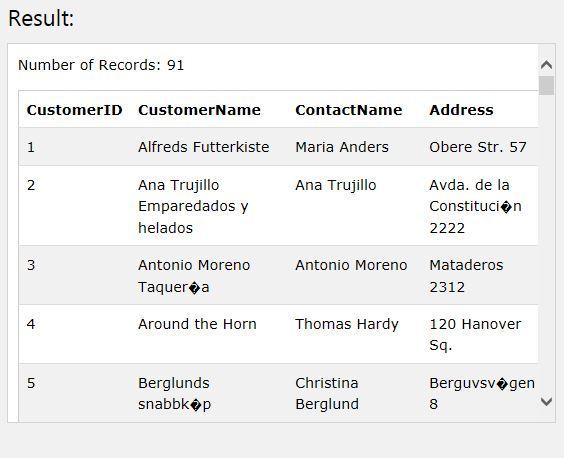
Task: Select the Alfreds Futterkiste cell
Action: 204,147
